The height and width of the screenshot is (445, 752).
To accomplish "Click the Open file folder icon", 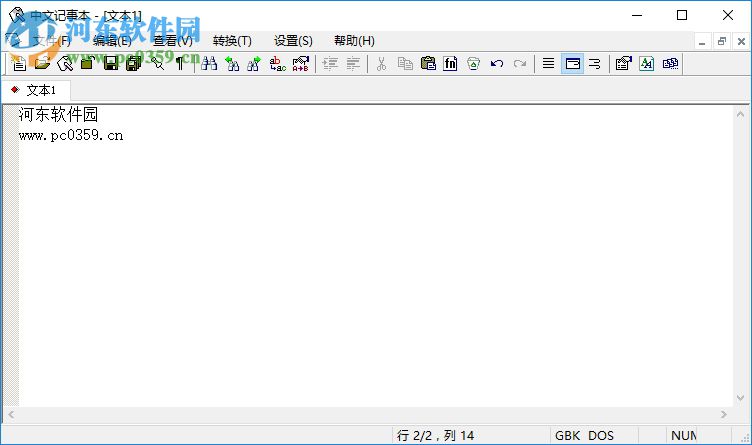I will [42, 63].
